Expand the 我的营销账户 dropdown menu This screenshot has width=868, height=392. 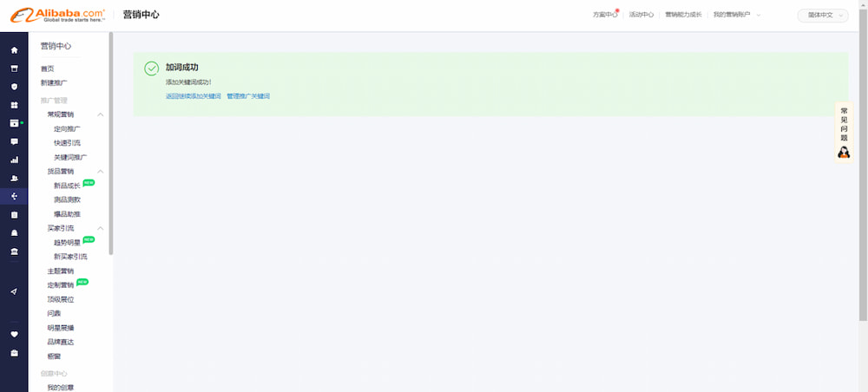[736, 15]
